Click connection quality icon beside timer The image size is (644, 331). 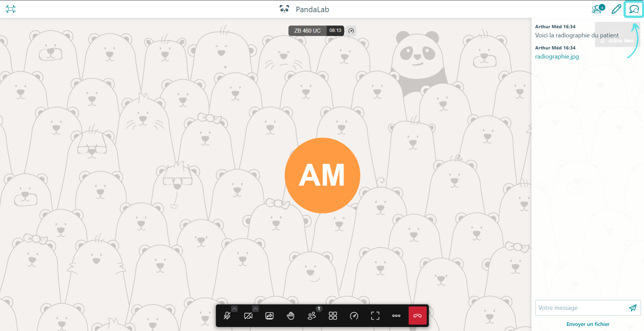point(351,31)
